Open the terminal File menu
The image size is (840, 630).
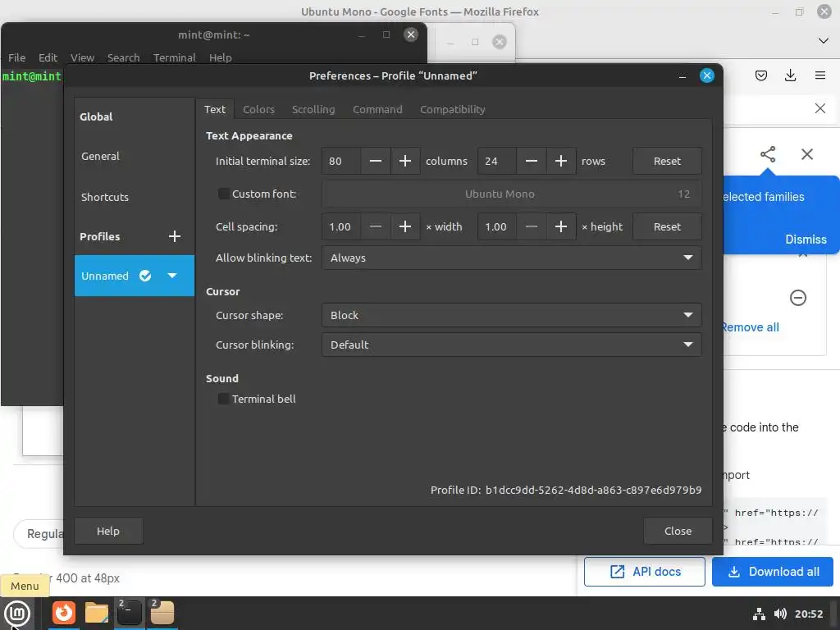16,58
